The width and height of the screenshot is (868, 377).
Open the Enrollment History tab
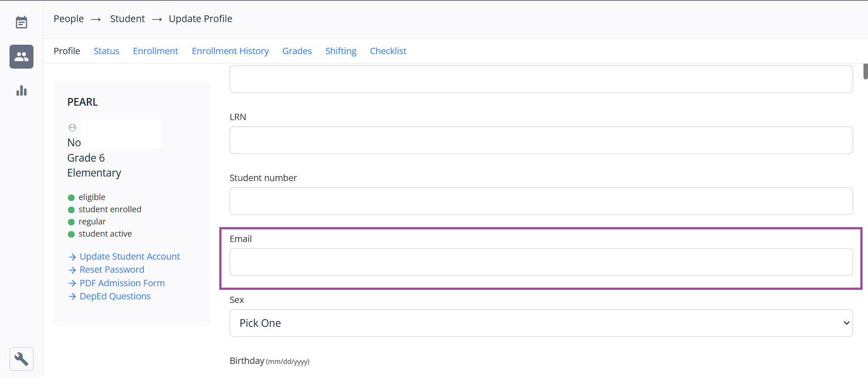[x=230, y=51]
